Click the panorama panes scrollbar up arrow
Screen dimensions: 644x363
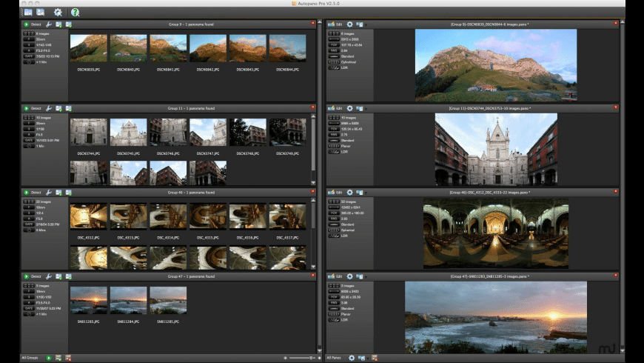pos(623,21)
